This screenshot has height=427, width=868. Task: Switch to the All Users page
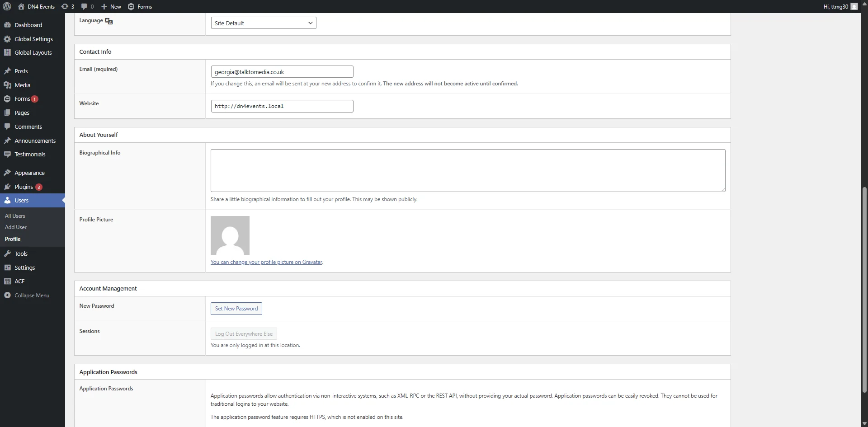click(x=15, y=216)
